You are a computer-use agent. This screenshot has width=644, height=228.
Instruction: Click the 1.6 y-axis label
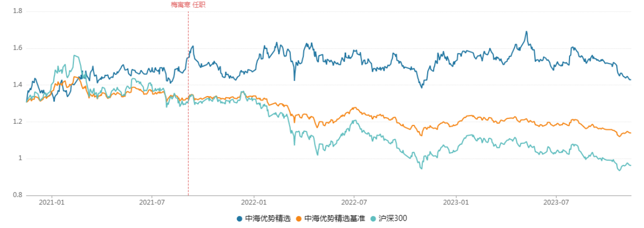tap(17, 48)
